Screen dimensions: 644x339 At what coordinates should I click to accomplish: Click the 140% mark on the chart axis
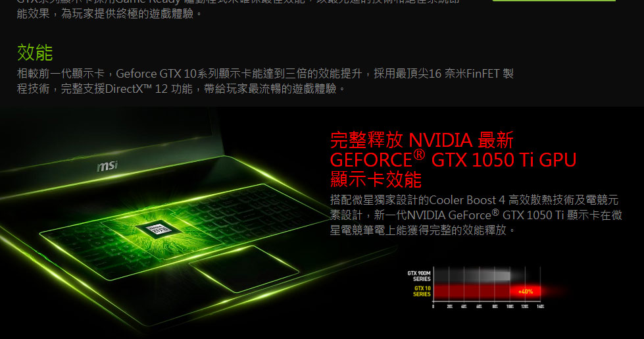[x=540, y=306]
